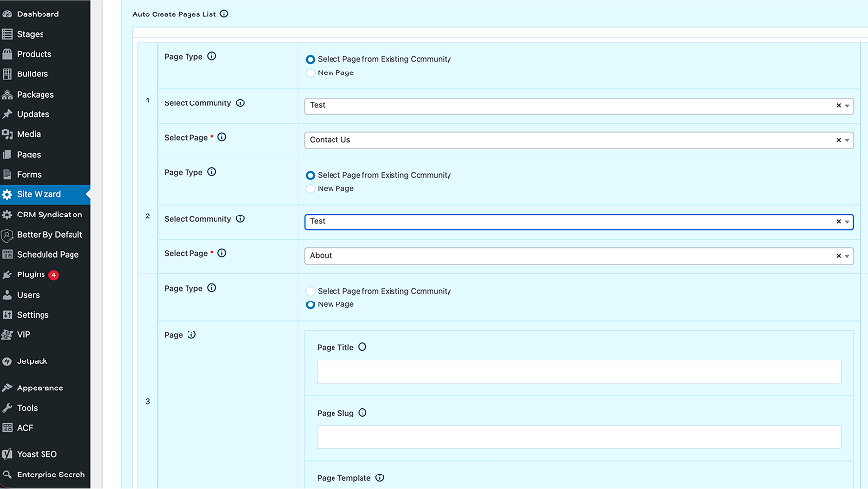Open the Appearance menu item

point(44,388)
